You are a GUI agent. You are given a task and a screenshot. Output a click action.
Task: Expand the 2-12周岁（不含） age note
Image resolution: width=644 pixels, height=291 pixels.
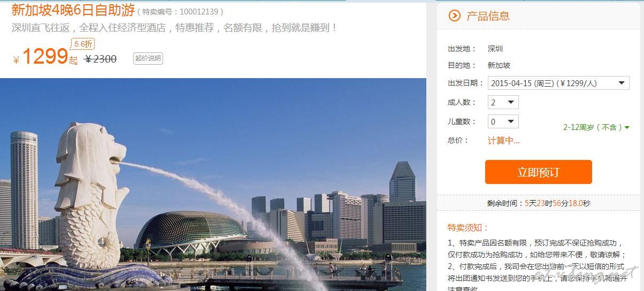(x=596, y=127)
